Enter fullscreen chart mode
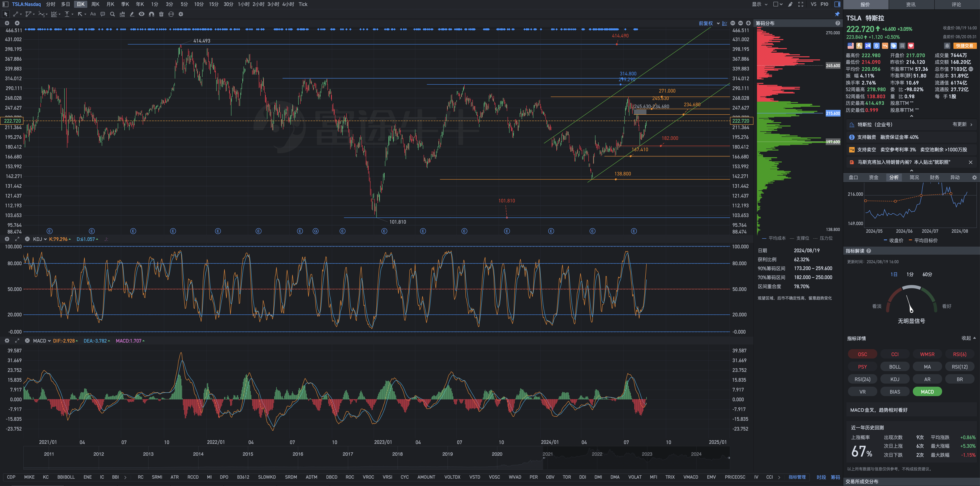980x486 pixels. click(x=801, y=4)
